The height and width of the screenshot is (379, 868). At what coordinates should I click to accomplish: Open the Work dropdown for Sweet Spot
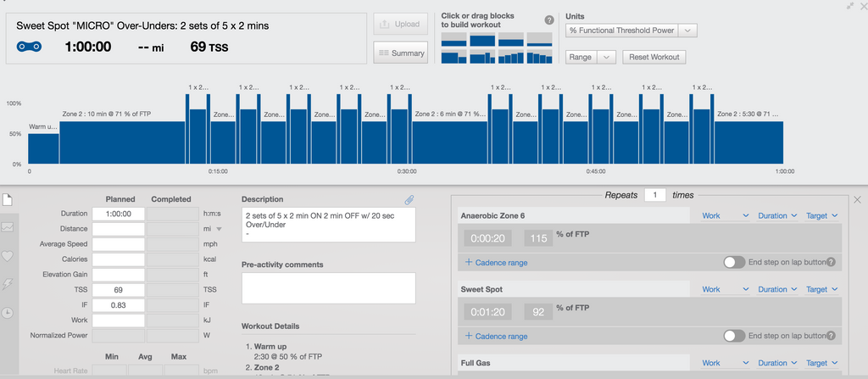click(726, 289)
